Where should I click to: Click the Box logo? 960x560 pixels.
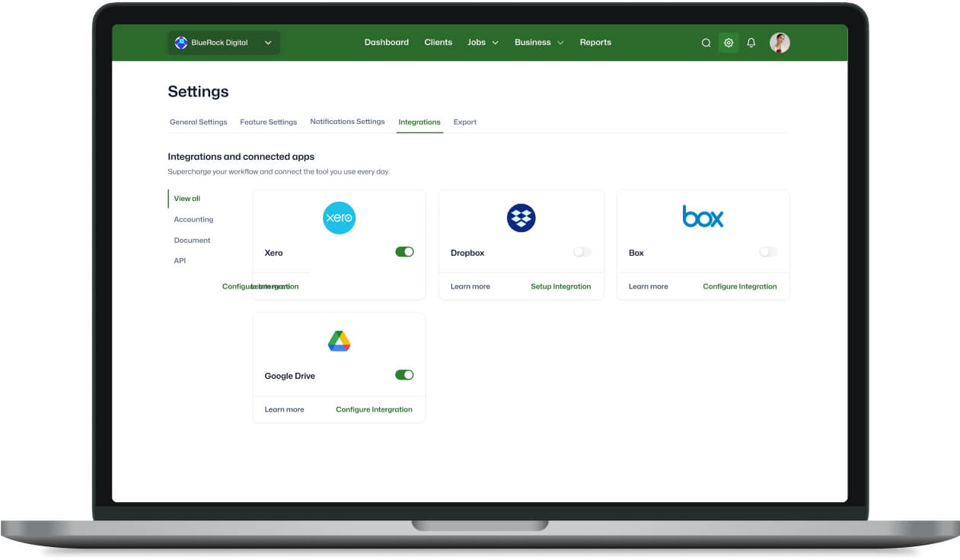(703, 216)
